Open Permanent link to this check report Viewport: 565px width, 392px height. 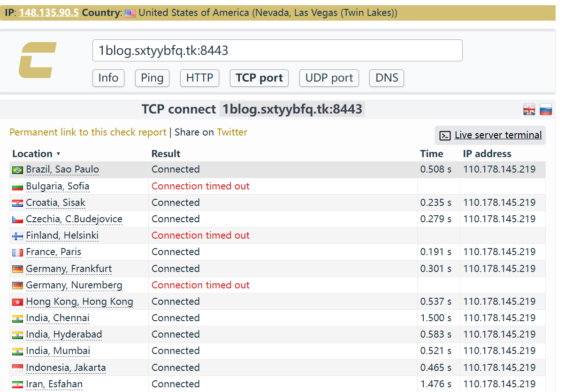pos(88,132)
